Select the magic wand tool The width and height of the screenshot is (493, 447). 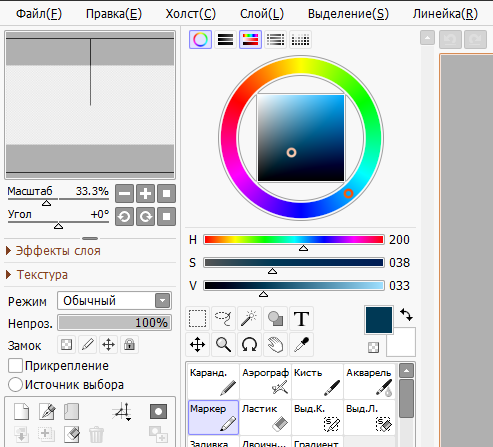249,318
